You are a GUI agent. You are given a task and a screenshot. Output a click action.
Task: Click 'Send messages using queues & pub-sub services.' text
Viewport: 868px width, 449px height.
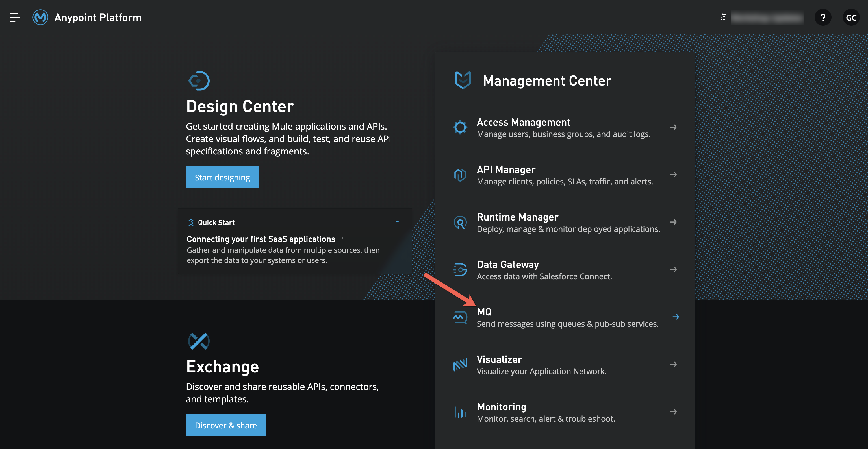(x=567, y=324)
